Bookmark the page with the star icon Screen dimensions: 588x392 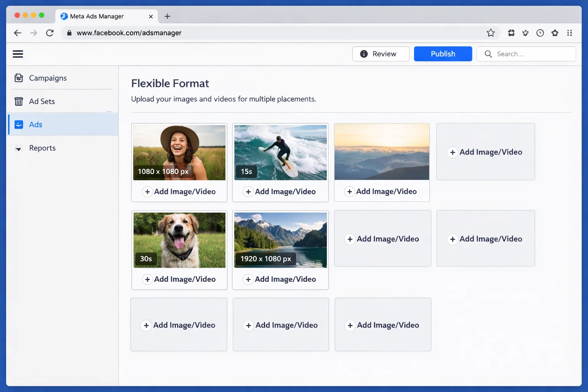tap(491, 33)
